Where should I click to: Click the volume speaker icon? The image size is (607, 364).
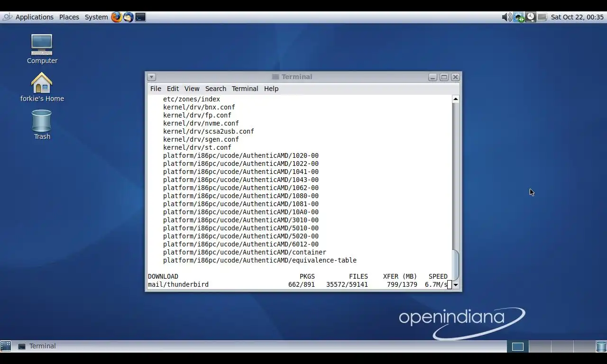point(506,17)
